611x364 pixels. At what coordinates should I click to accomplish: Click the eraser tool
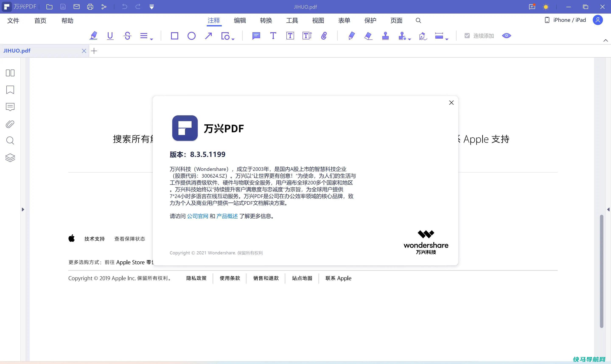point(369,36)
